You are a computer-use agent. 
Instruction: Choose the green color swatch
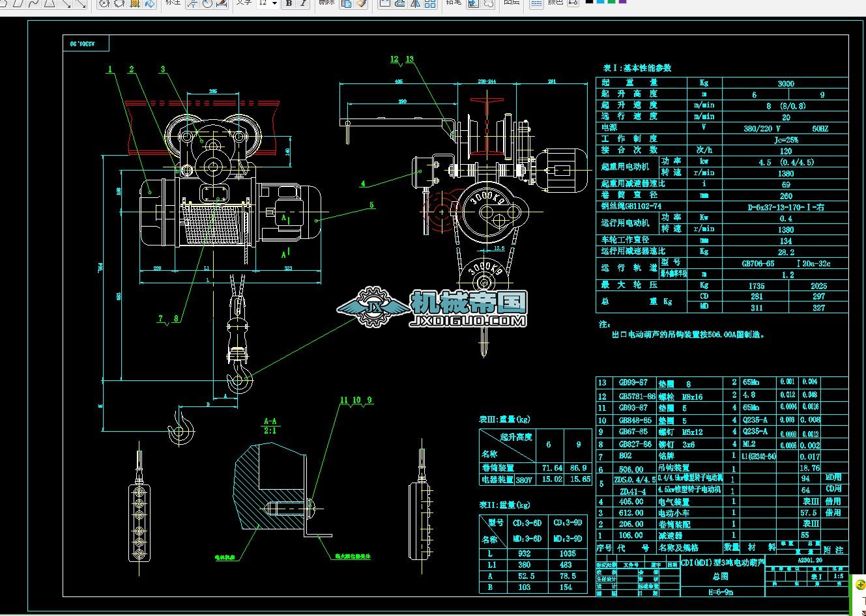(x=612, y=2)
